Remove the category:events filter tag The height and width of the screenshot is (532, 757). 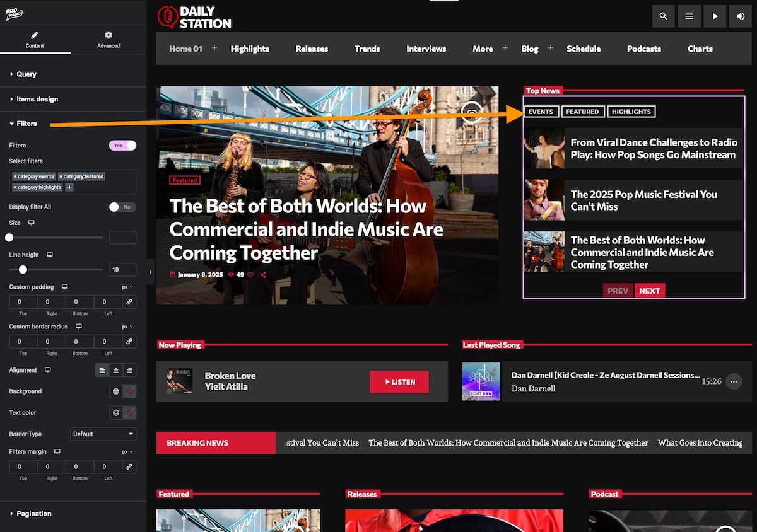15,176
